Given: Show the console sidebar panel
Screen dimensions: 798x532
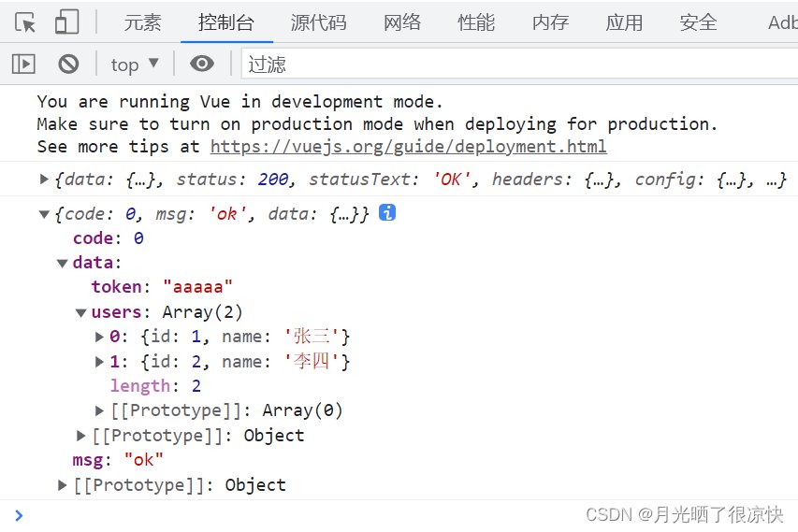Looking at the screenshot, I should 23,64.
